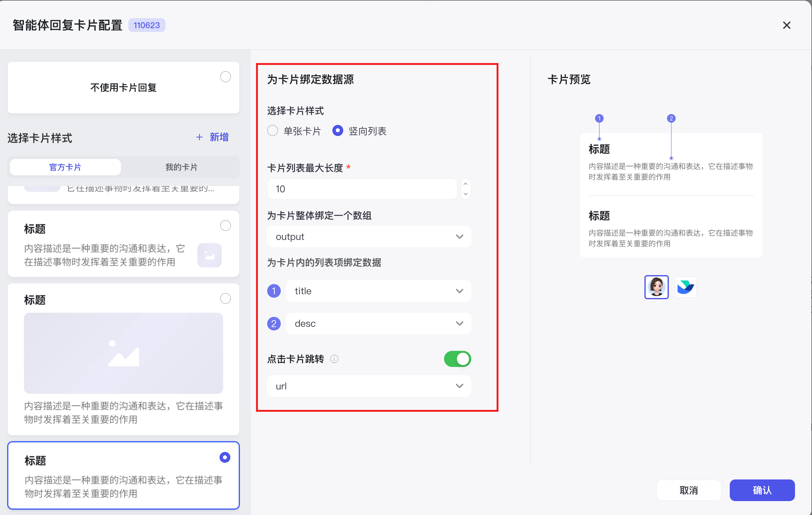Image resolution: width=812 pixels, height=515 pixels.
Task: Click the plus icon beside 新增
Action: [x=199, y=137]
